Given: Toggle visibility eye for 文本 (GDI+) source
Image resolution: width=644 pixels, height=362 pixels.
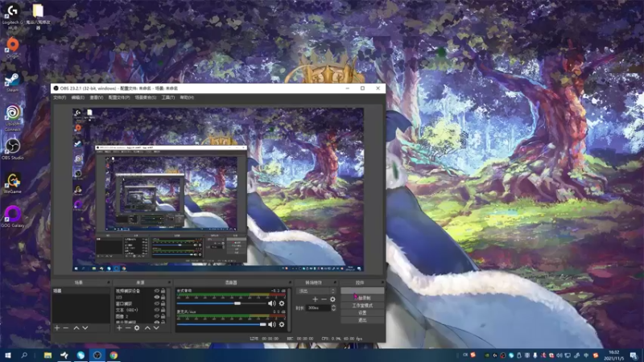Looking at the screenshot, I should tap(156, 310).
